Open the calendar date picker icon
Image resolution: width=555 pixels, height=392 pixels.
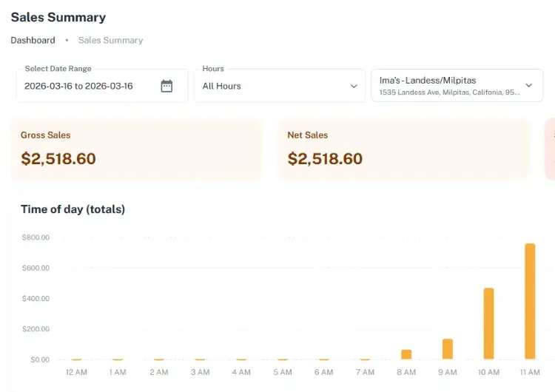[x=166, y=86]
